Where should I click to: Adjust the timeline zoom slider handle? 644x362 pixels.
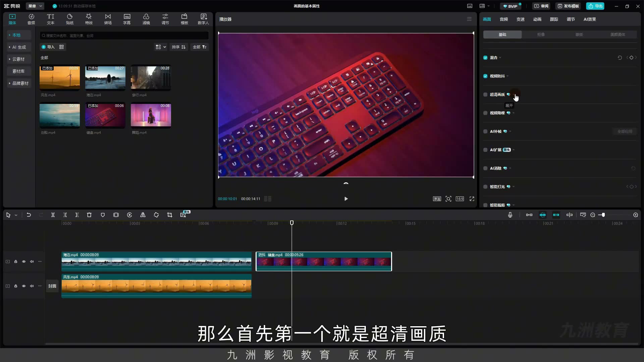click(x=603, y=215)
